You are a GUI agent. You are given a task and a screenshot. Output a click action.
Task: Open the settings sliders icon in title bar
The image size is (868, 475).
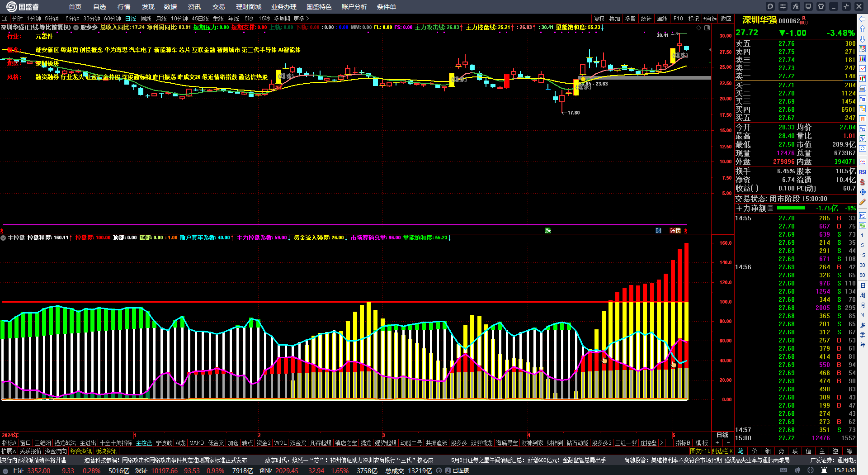click(783, 6)
